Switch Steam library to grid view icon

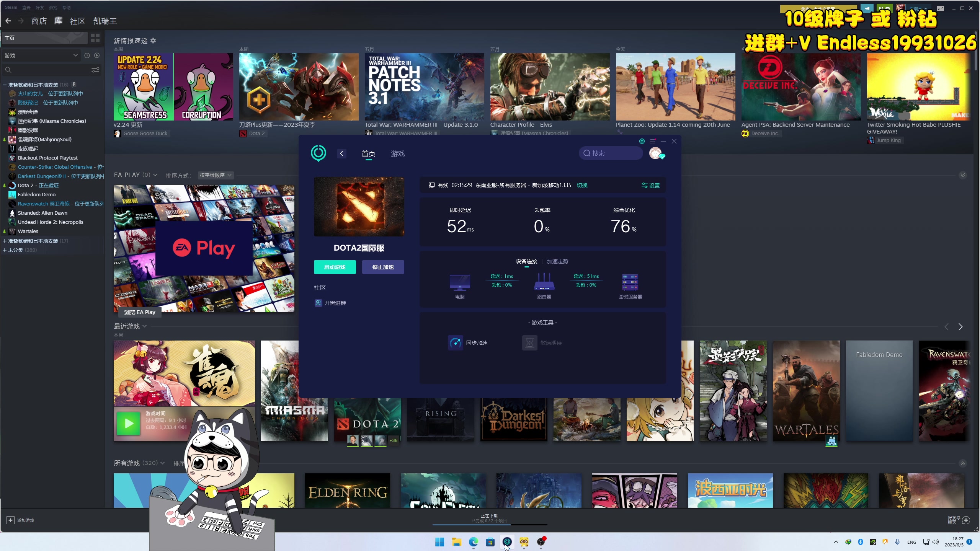coord(95,37)
